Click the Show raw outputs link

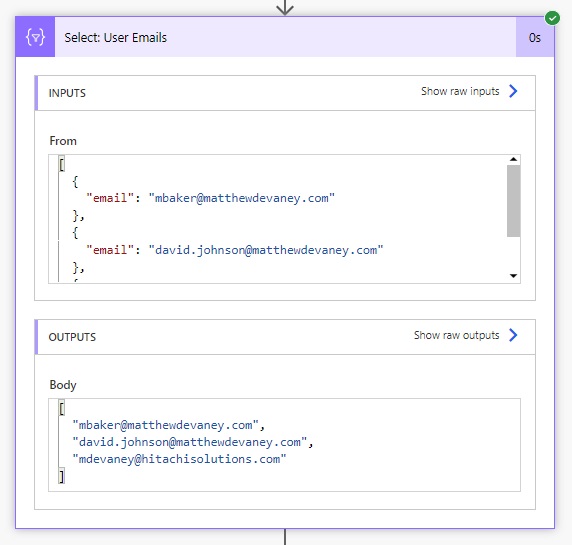[x=456, y=335]
